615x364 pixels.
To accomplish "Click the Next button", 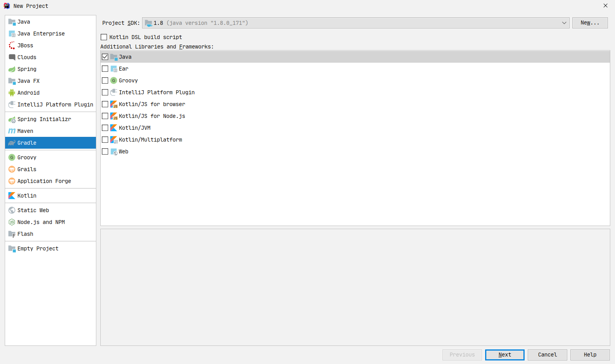I will [x=504, y=355].
